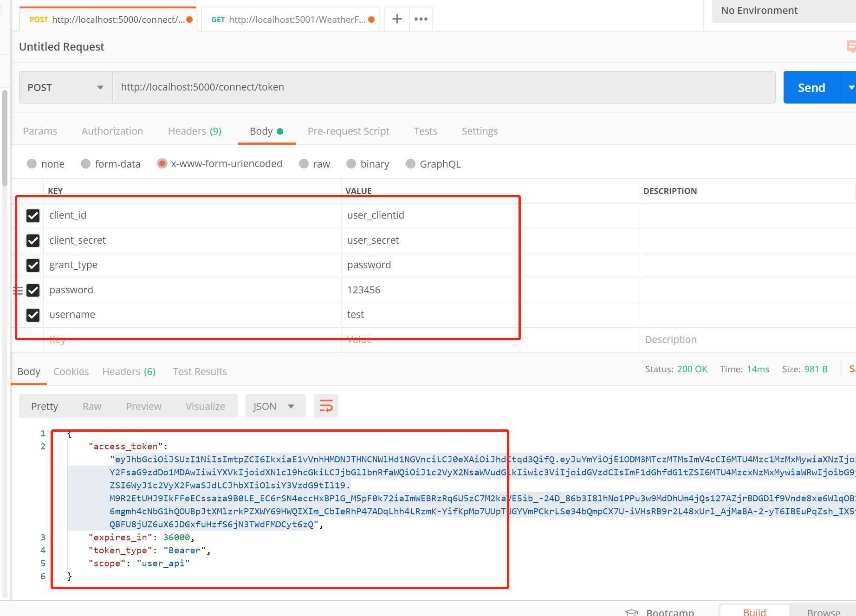Click the Bootcamp graduation cap icon
Viewport: 856px width, 616px height.
[x=631, y=612]
